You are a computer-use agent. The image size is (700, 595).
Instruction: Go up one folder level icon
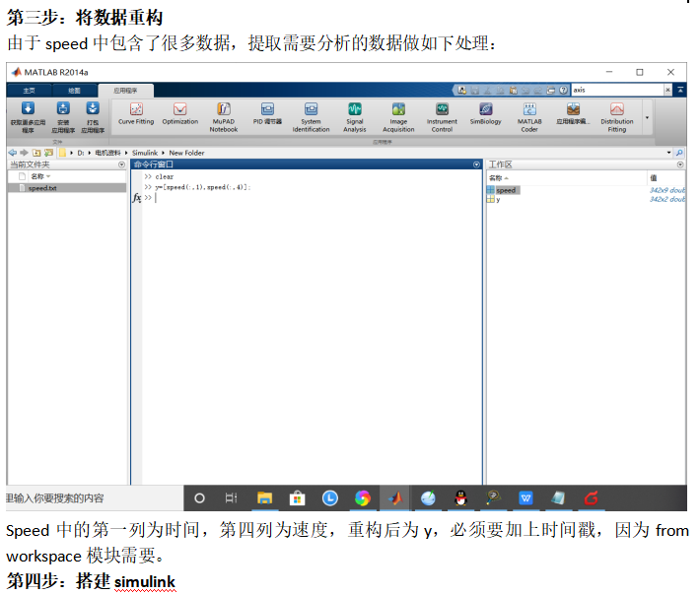point(36,153)
